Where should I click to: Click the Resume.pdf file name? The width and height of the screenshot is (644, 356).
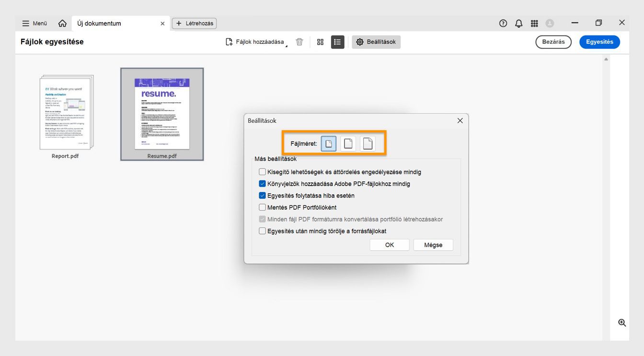[162, 156]
